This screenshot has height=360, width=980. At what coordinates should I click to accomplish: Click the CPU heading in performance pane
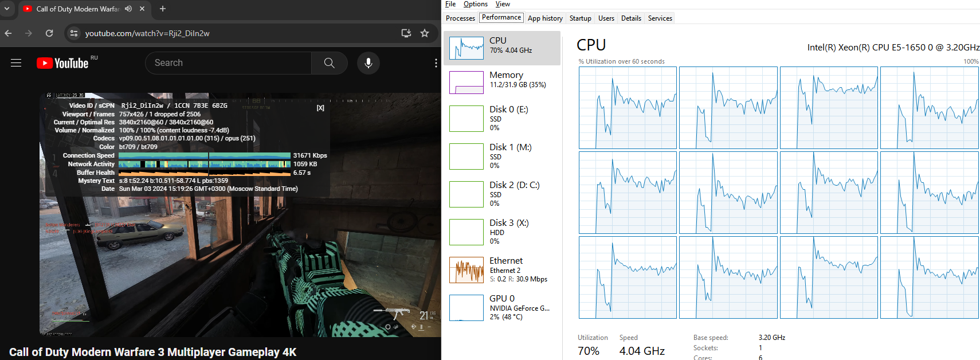pos(591,45)
